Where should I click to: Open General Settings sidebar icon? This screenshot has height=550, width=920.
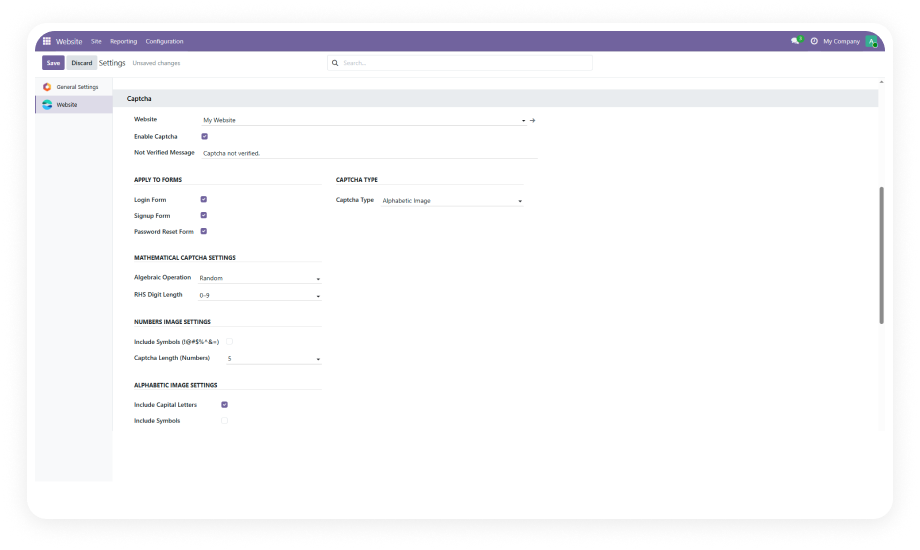tap(47, 87)
